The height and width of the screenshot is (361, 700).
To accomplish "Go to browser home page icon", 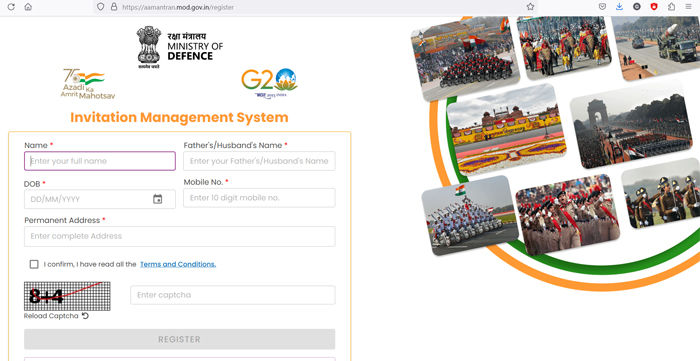I will pyautogui.click(x=28, y=7).
